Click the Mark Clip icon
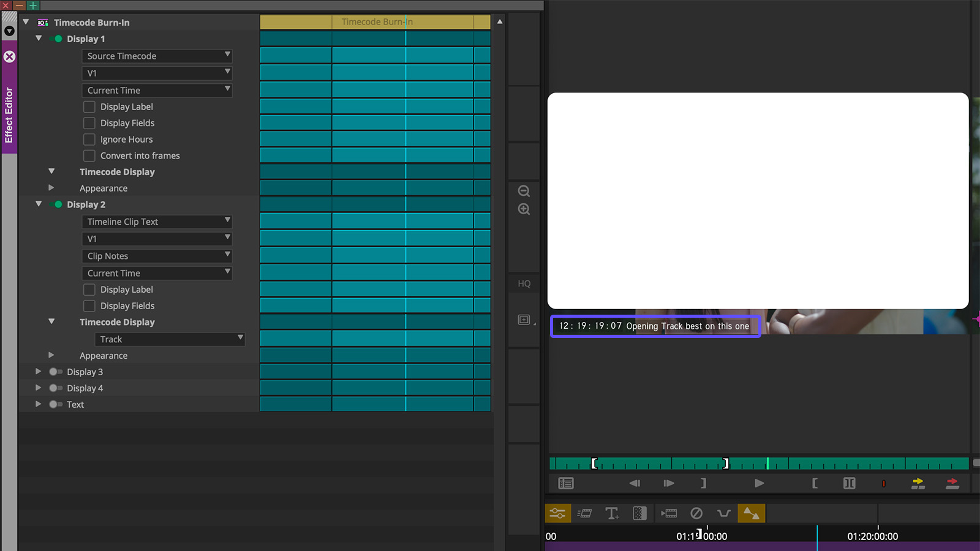980x551 pixels. [x=849, y=483]
